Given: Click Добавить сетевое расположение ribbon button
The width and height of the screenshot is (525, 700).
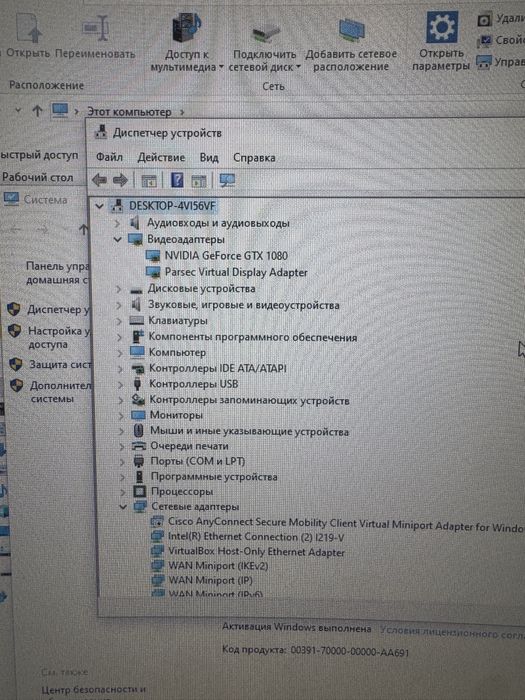Looking at the screenshot, I should (351, 45).
